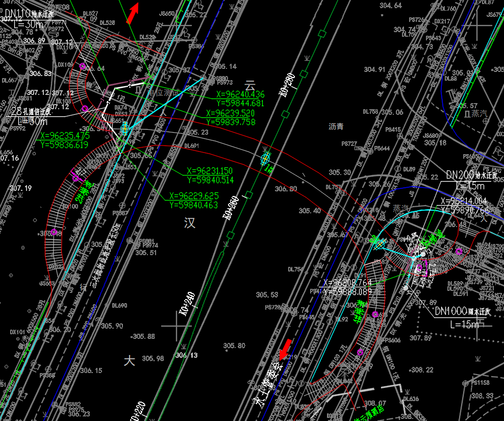Click the L=30m length text under DN110
The image size is (504, 421).
tap(29, 25)
